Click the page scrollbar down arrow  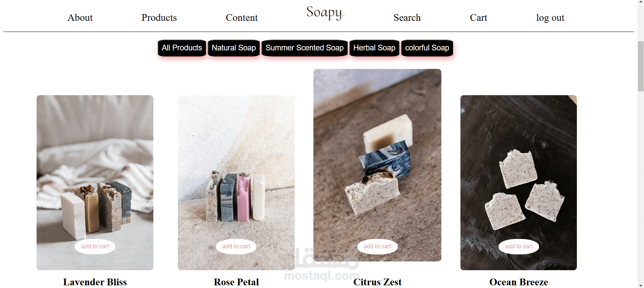pyautogui.click(x=641, y=285)
